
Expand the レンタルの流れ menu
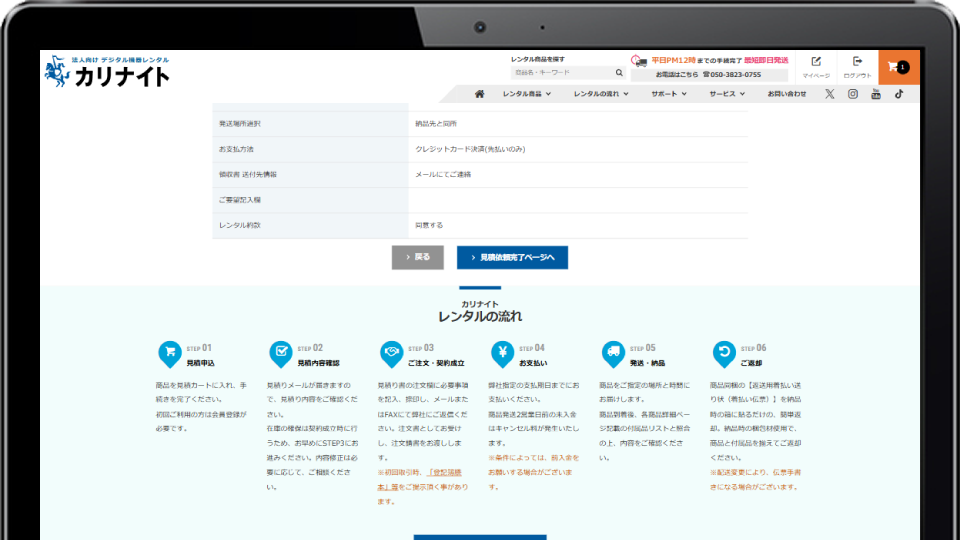[601, 94]
